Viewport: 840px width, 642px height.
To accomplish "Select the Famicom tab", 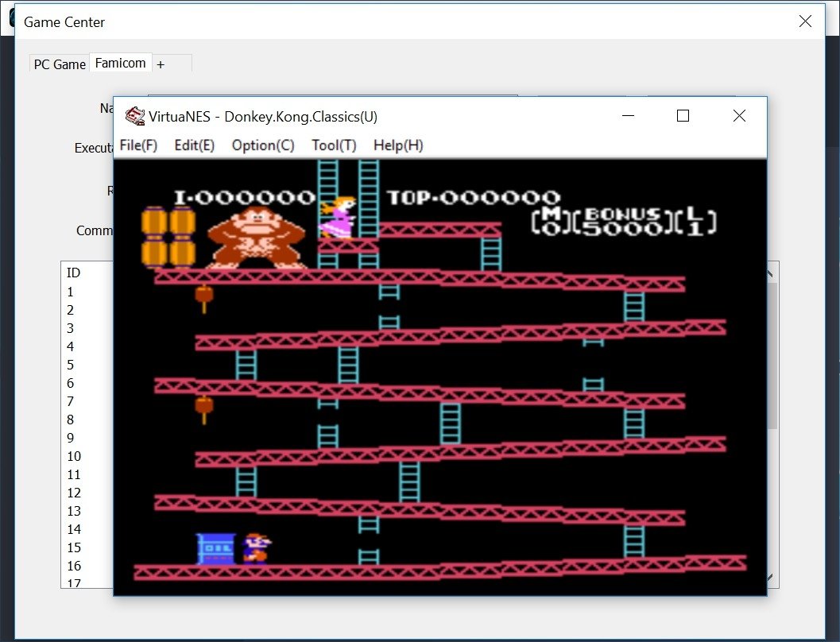I will click(x=121, y=63).
